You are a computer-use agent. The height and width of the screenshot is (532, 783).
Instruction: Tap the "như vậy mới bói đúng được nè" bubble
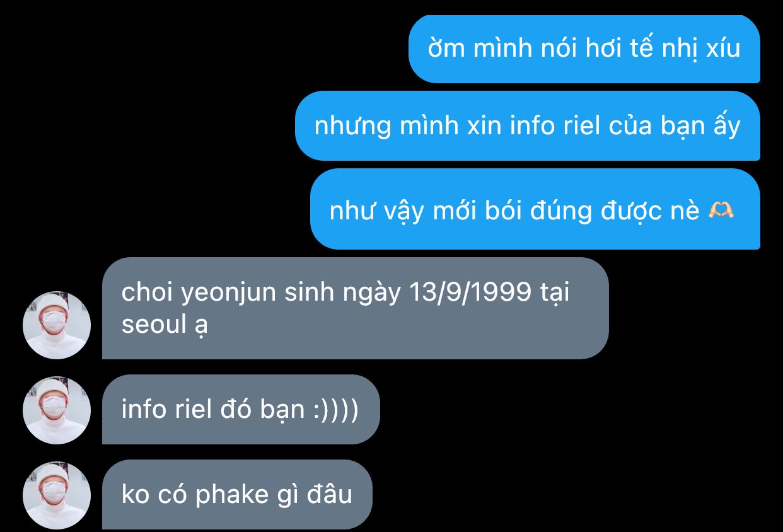coord(535,209)
